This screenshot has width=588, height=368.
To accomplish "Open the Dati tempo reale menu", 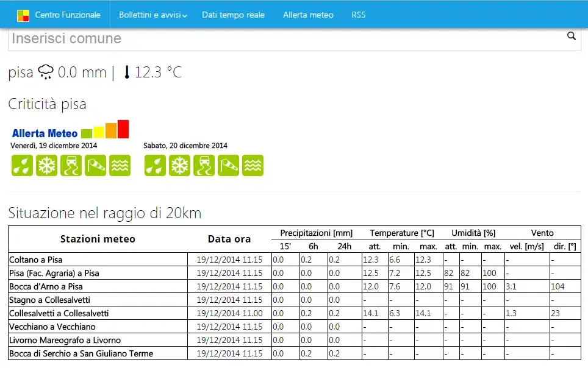I will click(x=233, y=15).
